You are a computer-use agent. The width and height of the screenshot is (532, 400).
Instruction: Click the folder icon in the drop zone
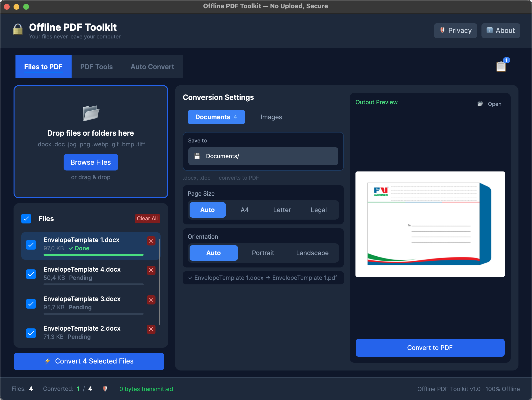(x=91, y=113)
